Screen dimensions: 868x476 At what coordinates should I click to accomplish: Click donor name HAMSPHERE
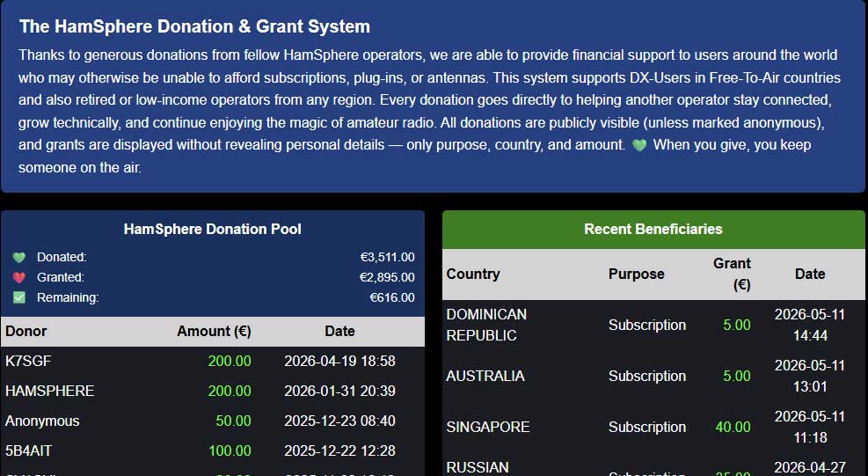point(50,392)
